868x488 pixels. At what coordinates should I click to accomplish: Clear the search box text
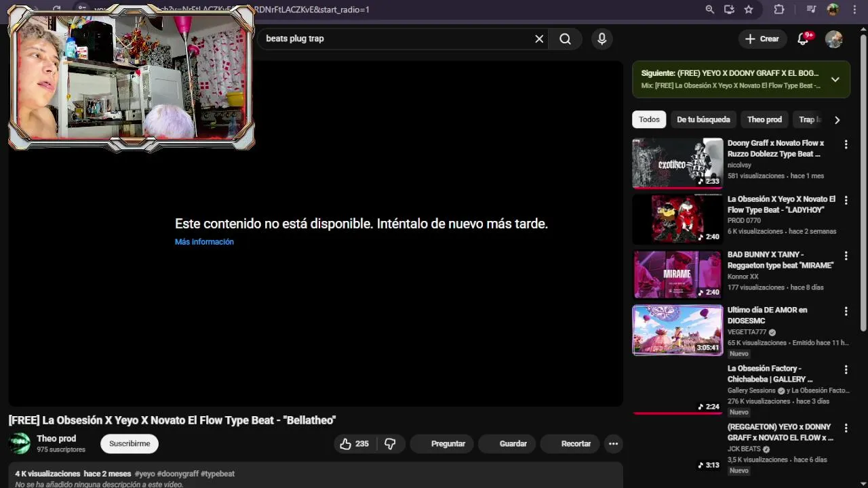(x=539, y=39)
